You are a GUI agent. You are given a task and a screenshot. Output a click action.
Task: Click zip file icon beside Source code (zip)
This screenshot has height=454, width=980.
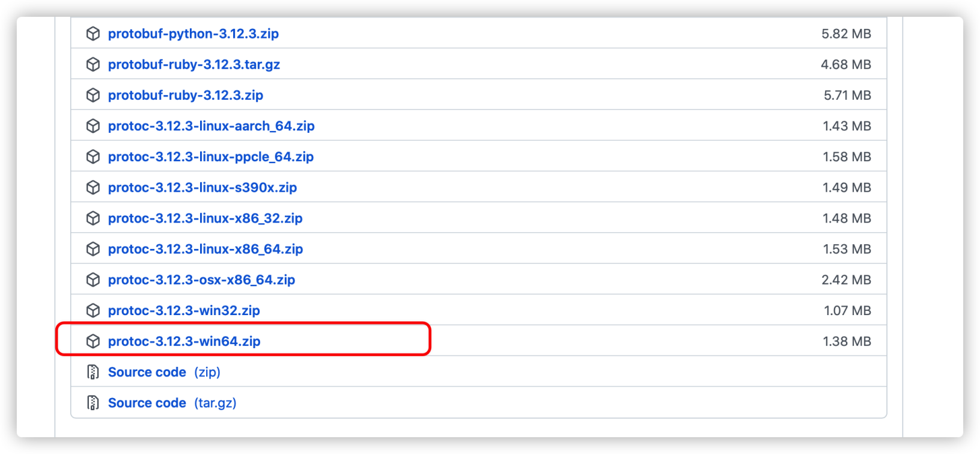click(93, 372)
